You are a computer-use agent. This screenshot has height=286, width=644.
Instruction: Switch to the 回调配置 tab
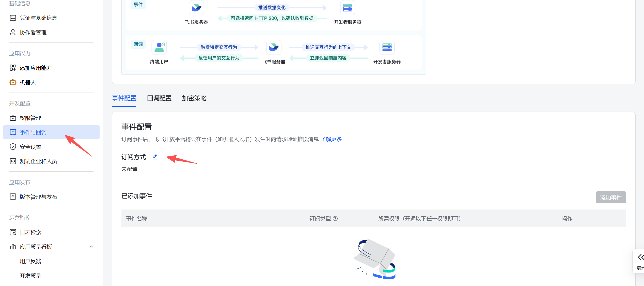[x=159, y=98]
